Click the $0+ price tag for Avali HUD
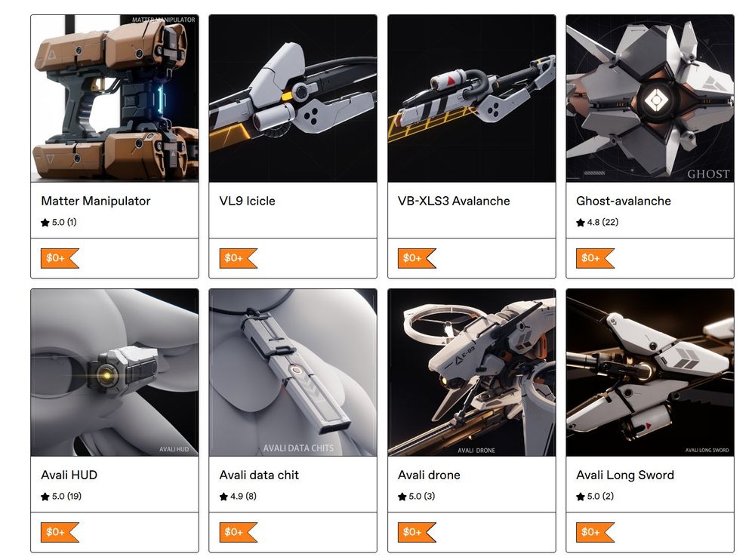Screen dimensions: 755x560 pyautogui.click(x=60, y=532)
